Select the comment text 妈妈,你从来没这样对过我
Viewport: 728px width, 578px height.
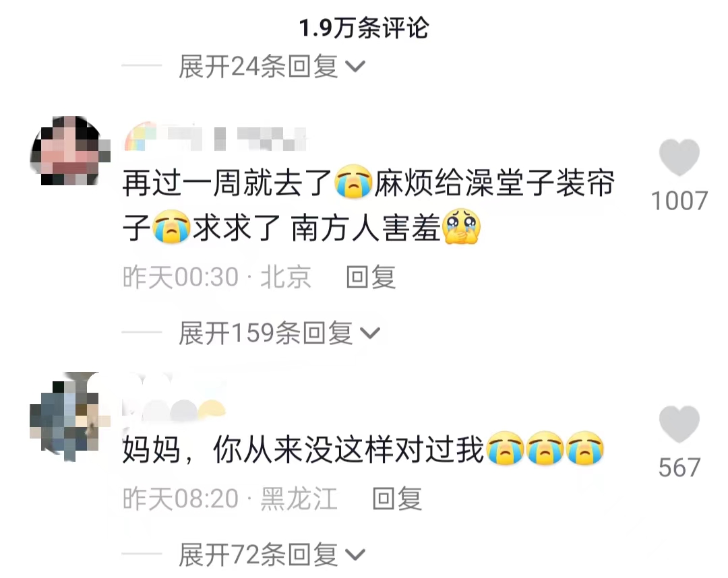(x=303, y=449)
